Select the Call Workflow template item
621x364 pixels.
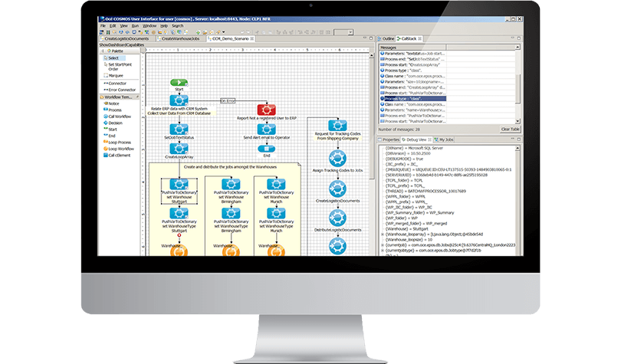pyautogui.click(x=119, y=116)
